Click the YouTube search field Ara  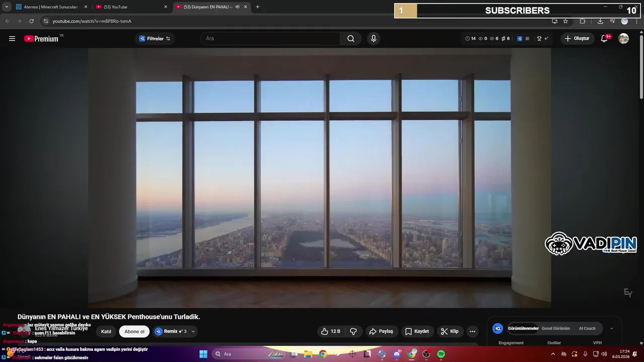click(x=271, y=39)
